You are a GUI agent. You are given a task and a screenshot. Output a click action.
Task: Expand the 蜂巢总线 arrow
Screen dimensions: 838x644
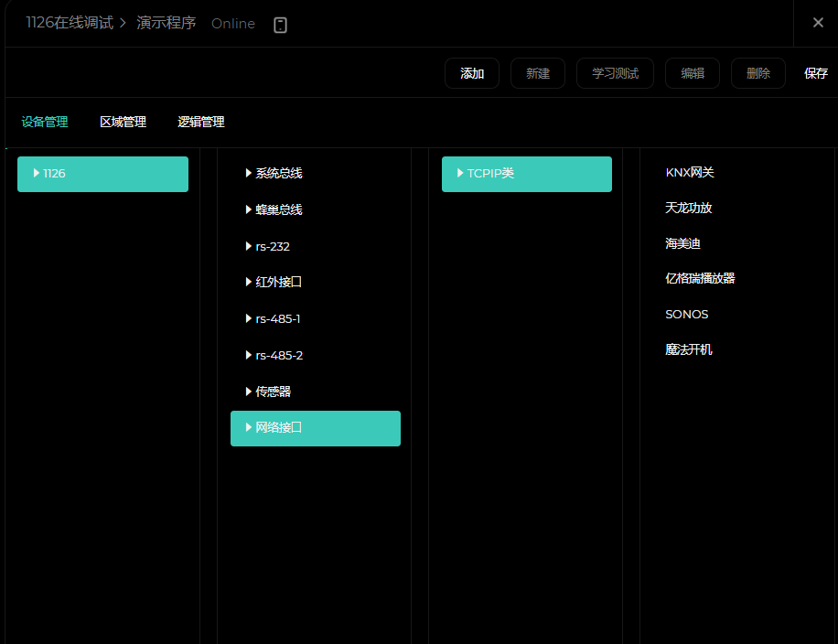[249, 209]
